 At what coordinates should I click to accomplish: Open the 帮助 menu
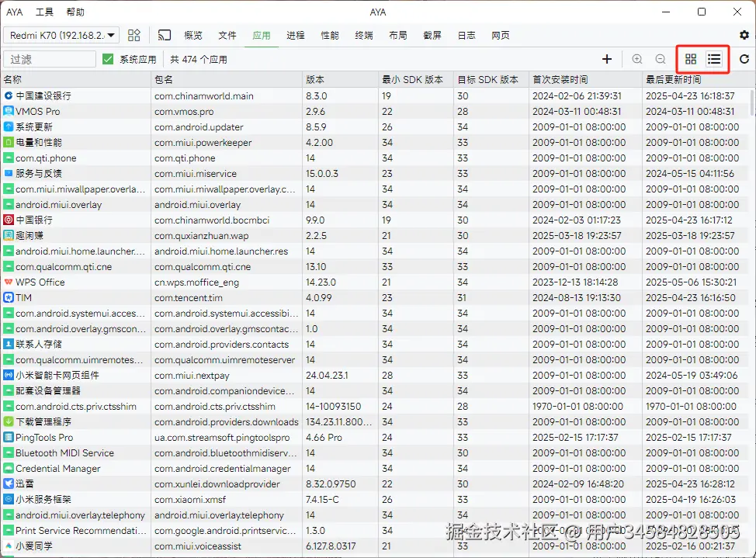click(75, 12)
